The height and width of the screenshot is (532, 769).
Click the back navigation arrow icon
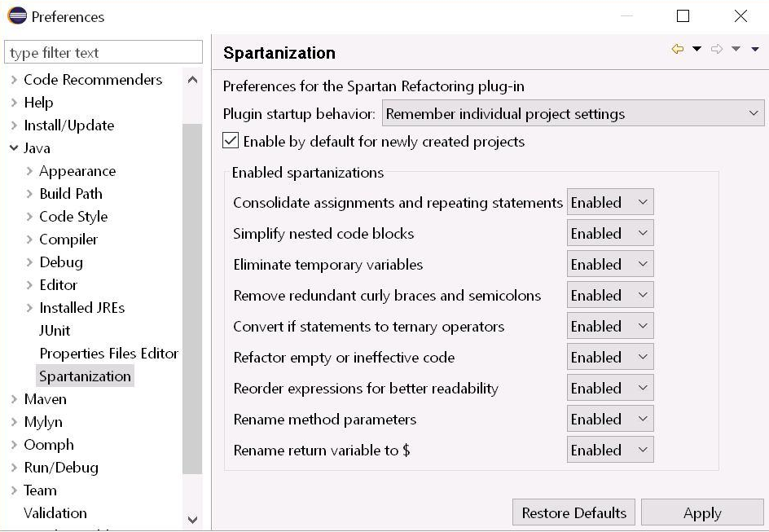tap(677, 50)
